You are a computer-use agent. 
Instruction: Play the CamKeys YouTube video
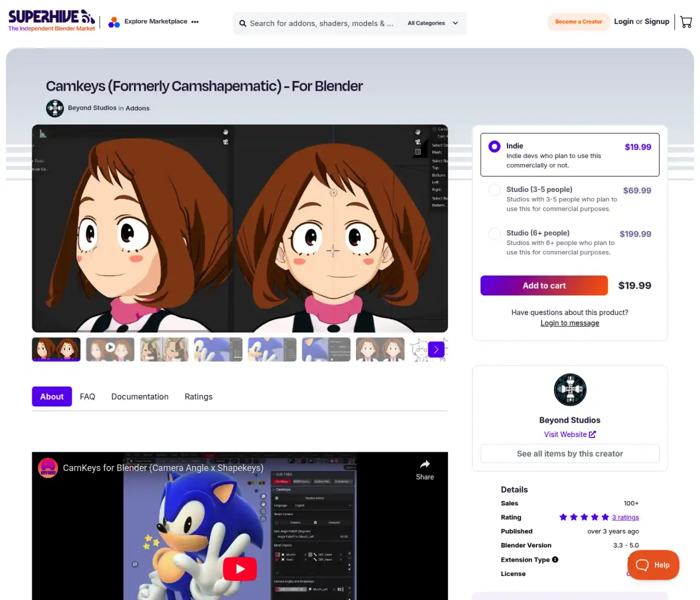click(240, 569)
